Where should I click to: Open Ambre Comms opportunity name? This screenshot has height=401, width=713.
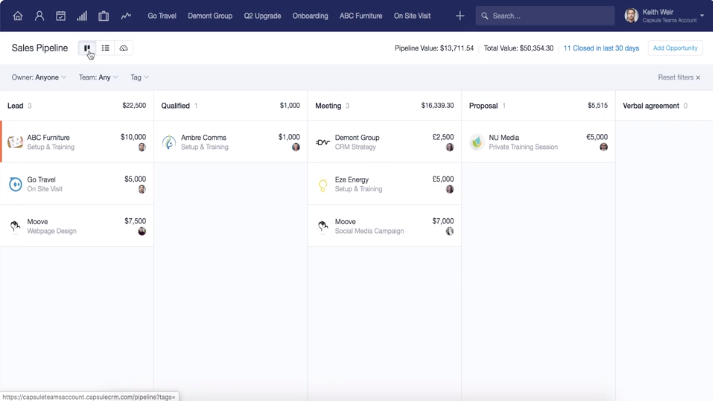coord(203,137)
